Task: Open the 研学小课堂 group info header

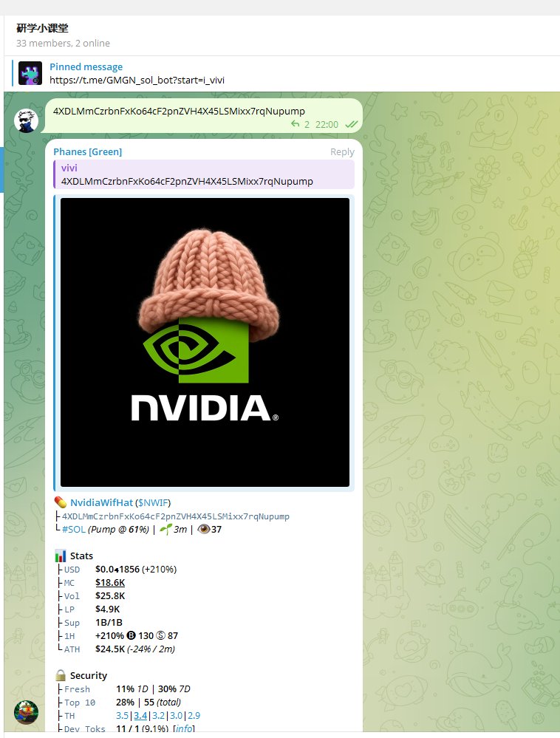Action: [x=42, y=28]
